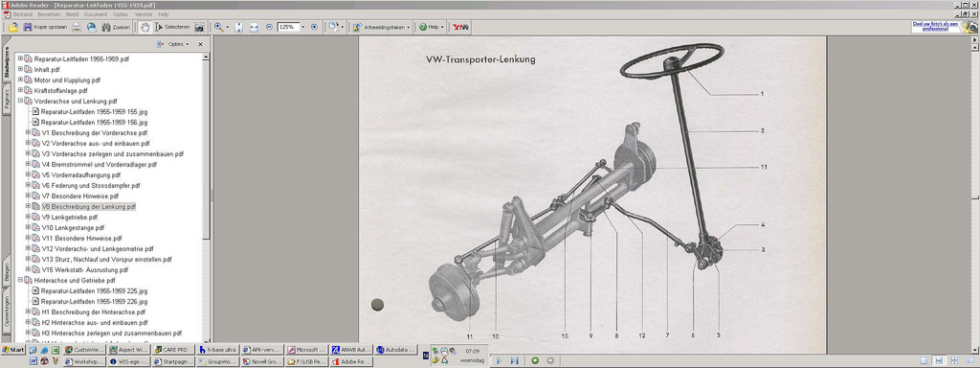
Task: Open the Beeld menu
Action: [73, 13]
